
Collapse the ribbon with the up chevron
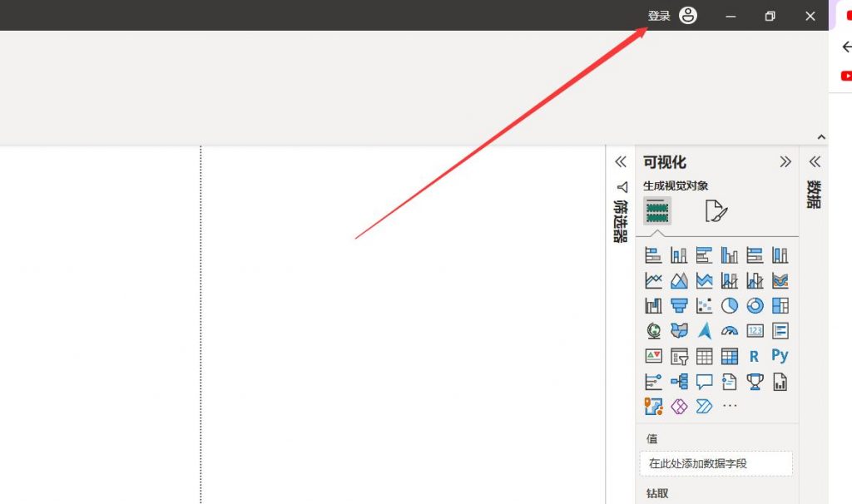point(821,137)
